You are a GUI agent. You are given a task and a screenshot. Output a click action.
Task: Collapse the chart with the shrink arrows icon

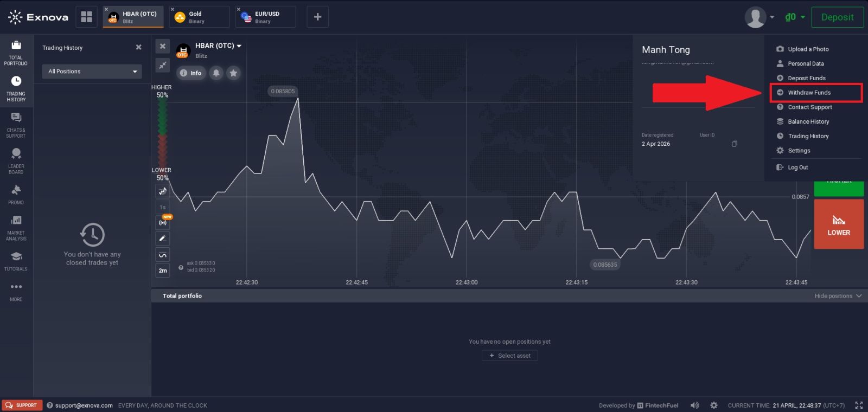click(x=163, y=65)
